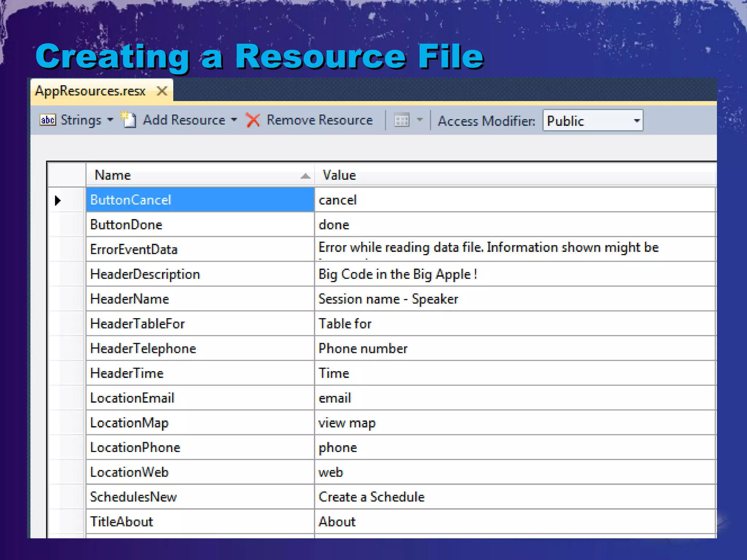This screenshot has height=560, width=747.
Task: Sort by the Name column header
Action: tap(200, 175)
